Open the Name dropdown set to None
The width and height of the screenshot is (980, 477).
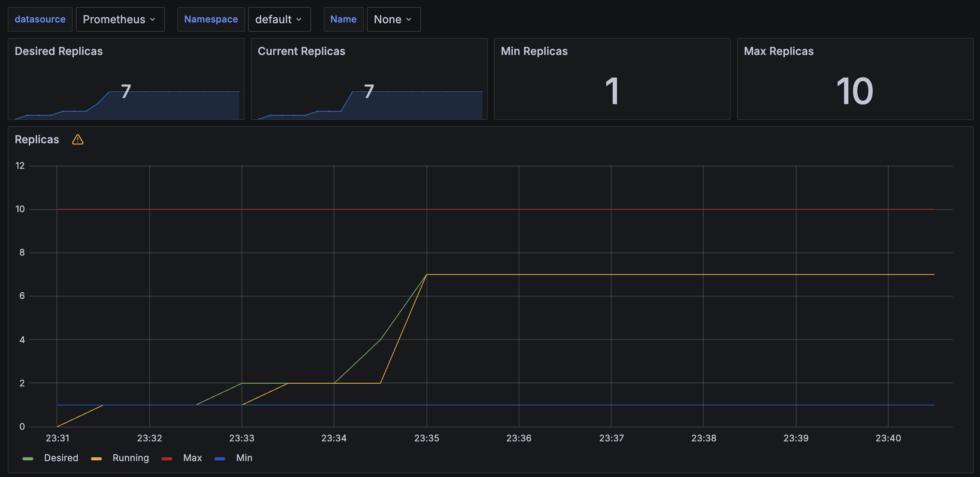click(393, 19)
